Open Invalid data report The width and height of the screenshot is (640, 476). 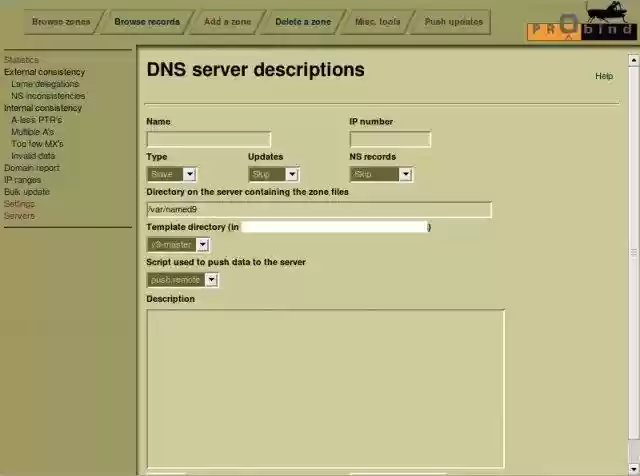(33, 156)
